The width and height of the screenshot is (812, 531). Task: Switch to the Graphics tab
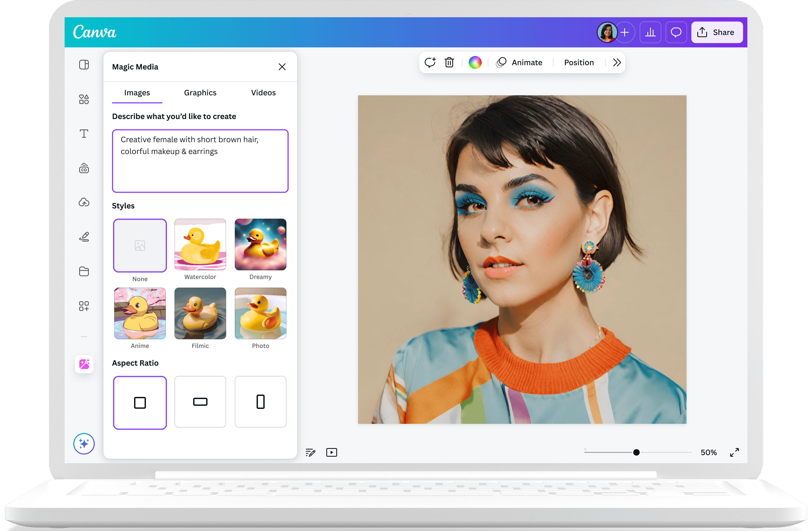(200, 93)
